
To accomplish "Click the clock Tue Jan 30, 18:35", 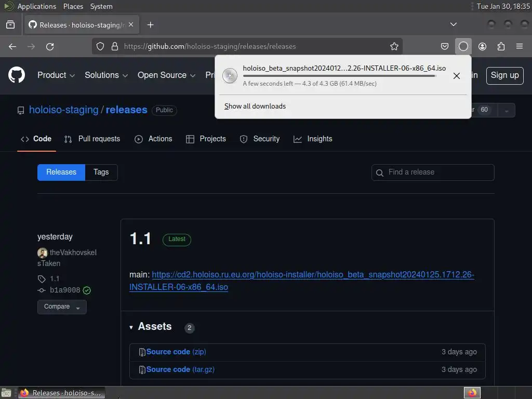I will [x=503, y=6].
